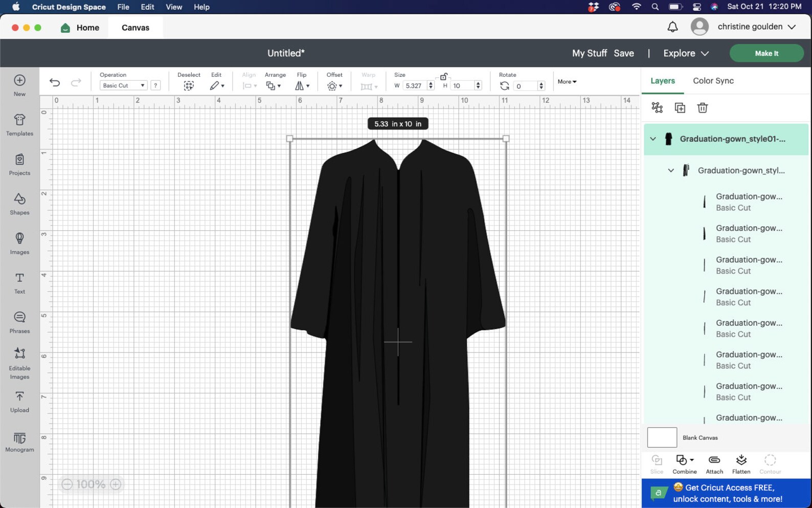The width and height of the screenshot is (812, 508).
Task: Open the Monogram tool
Action: 19,443
